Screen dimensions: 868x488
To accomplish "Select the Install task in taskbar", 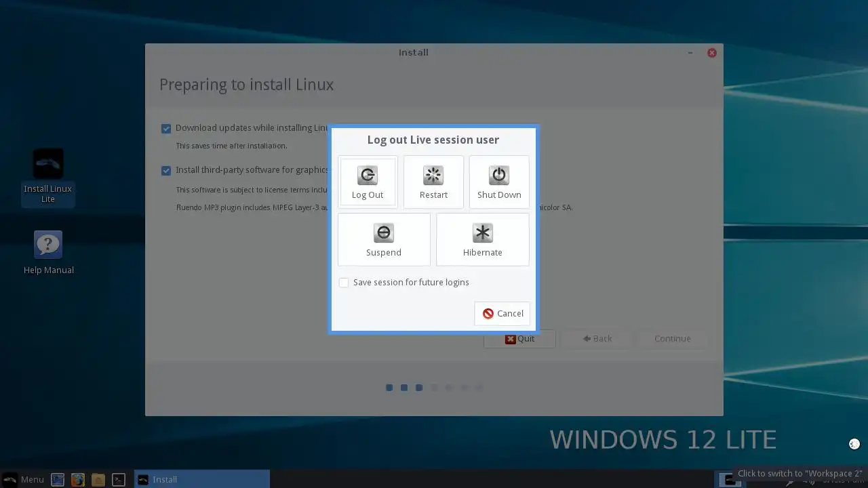I will coord(202,479).
